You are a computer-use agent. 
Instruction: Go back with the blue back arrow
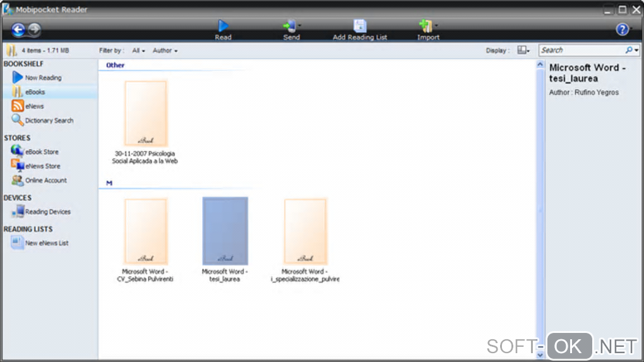[x=18, y=29]
